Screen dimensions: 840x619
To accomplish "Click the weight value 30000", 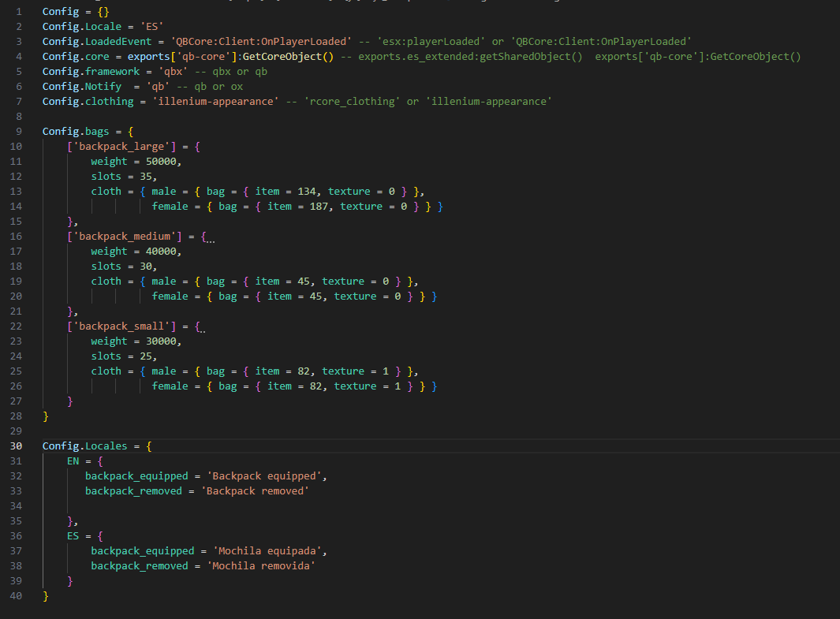I will click(161, 341).
